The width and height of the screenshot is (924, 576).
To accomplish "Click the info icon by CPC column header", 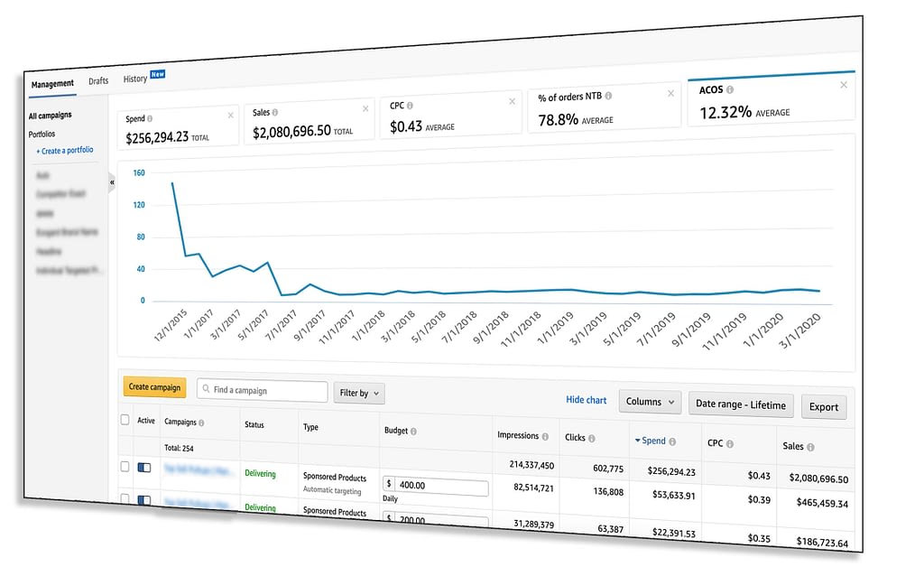I will [729, 444].
